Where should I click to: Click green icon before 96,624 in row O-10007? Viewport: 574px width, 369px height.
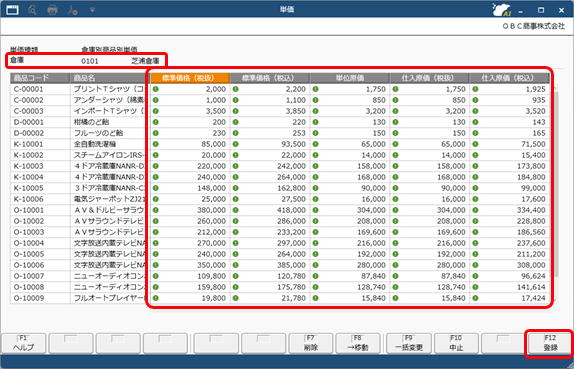point(475,276)
